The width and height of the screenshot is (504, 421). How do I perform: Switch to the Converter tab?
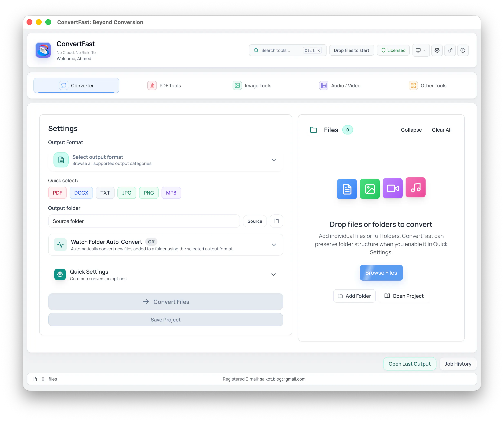76,85
